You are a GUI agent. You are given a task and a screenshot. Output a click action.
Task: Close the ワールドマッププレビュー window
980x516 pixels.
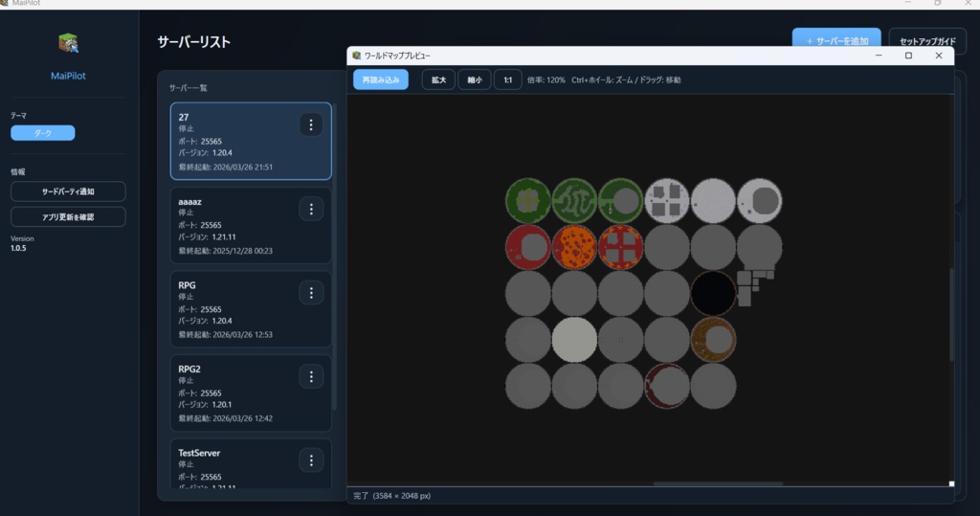pos(939,56)
